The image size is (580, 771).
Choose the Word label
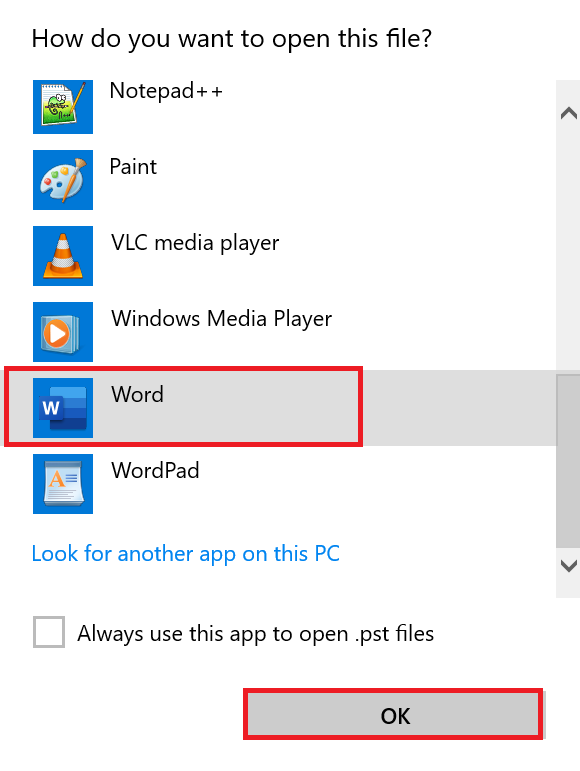[138, 394]
